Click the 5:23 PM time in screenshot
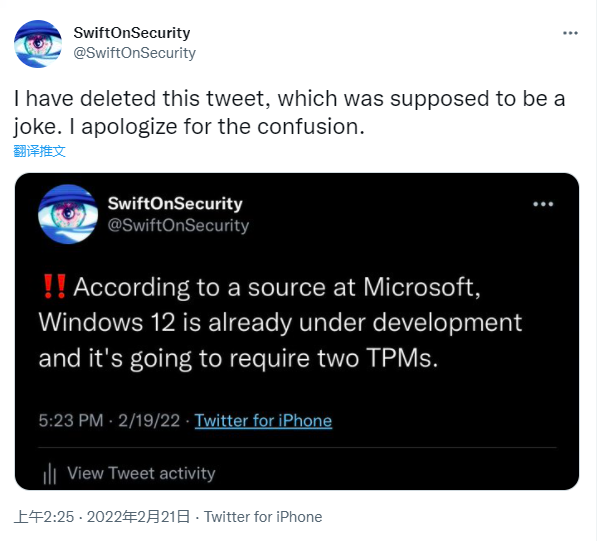 coord(69,420)
